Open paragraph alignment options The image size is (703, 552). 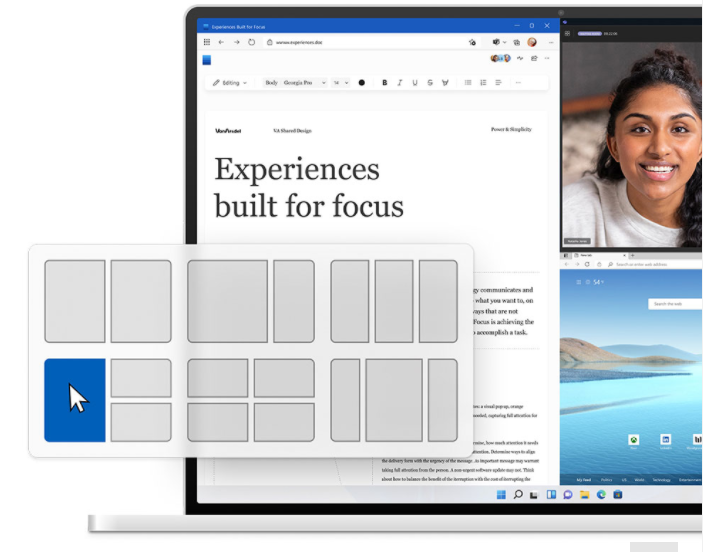498,83
